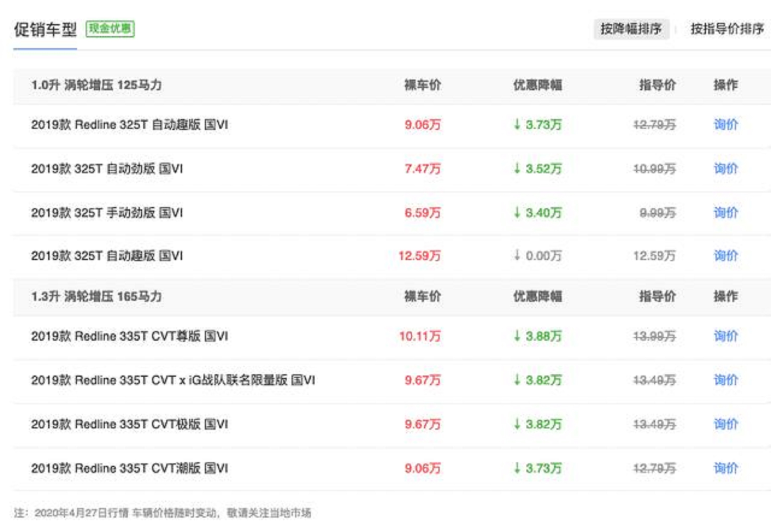Open the 2019款 Redline 335T CVT尊版 model name
Screen dimensions: 771x532
coord(129,336)
